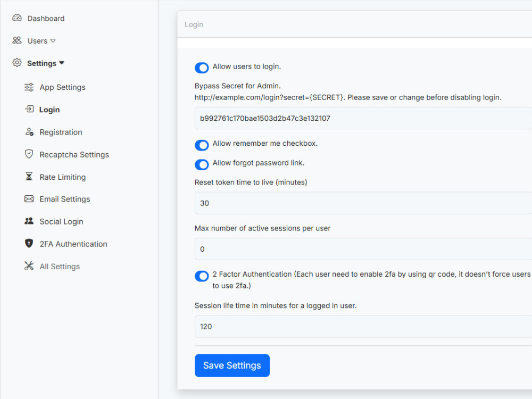Click 'Session life time in minutes' label

click(x=276, y=306)
